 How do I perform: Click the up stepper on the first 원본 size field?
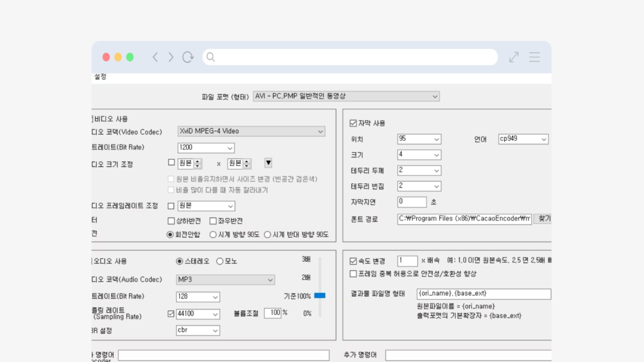pyautogui.click(x=197, y=160)
